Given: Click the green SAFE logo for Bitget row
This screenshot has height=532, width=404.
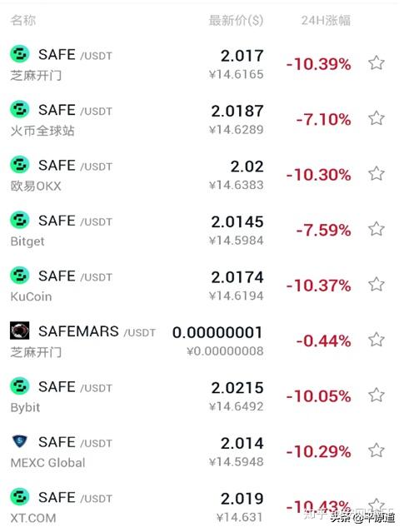Looking at the screenshot, I should [20, 220].
